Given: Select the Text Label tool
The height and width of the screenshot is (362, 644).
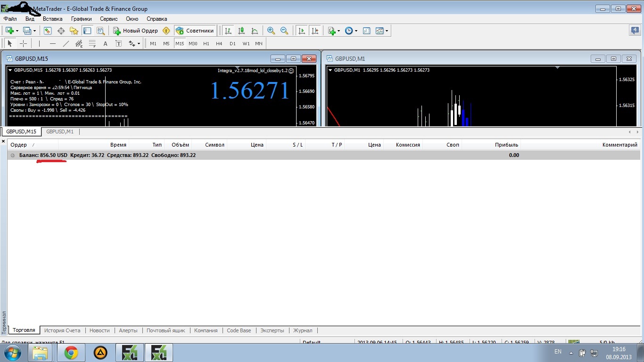Looking at the screenshot, I should click(118, 43).
